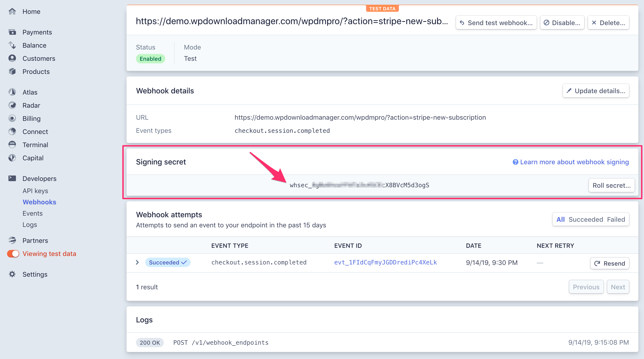Click the Terminal icon in sidebar

click(12, 145)
